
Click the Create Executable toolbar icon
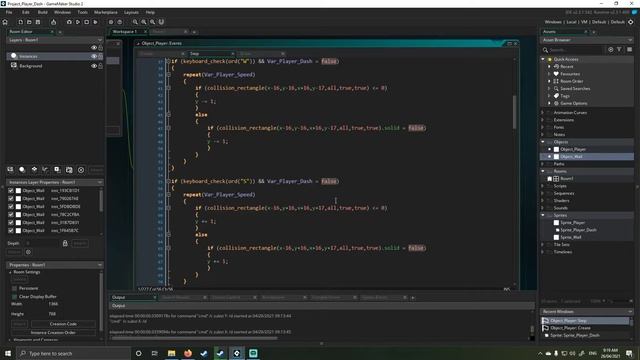point(53,22)
